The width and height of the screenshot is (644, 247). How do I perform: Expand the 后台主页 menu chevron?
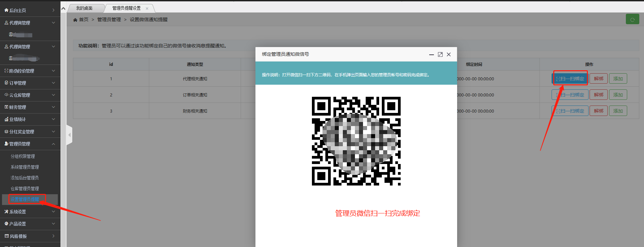[53, 10]
